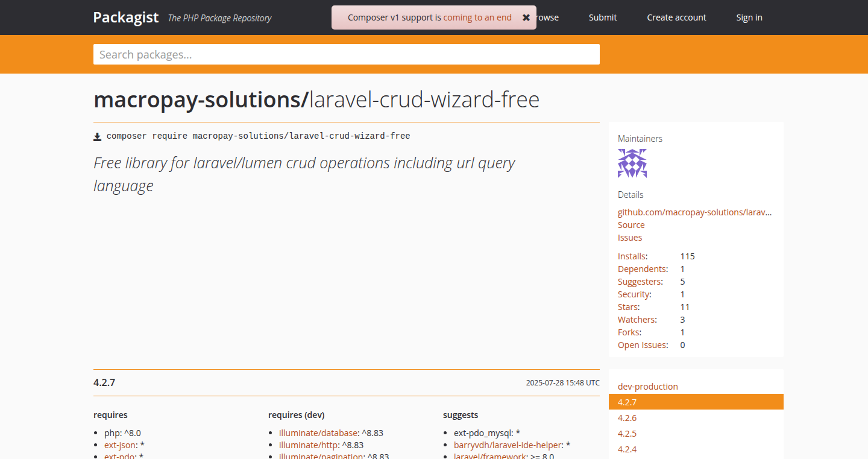Open the Installs stats link
868x459 pixels.
632,256
